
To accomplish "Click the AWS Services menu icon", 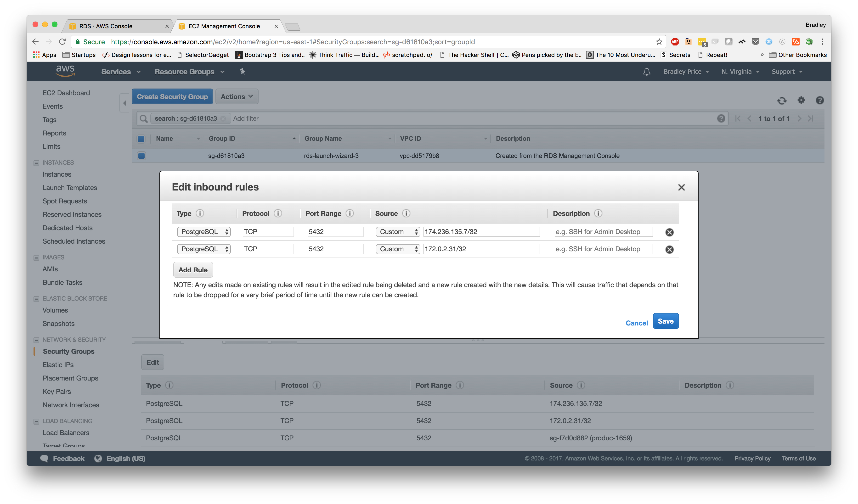I will 120,71.
